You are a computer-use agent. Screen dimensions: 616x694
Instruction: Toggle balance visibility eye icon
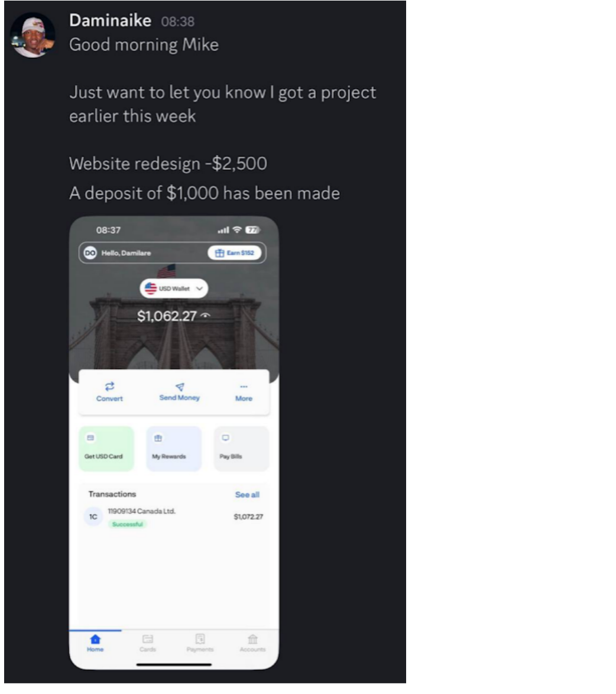point(205,316)
